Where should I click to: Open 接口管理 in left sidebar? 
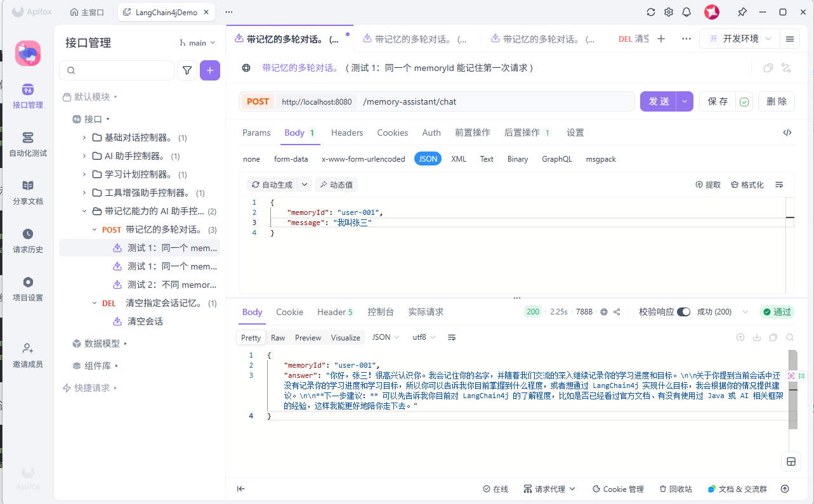[x=28, y=96]
